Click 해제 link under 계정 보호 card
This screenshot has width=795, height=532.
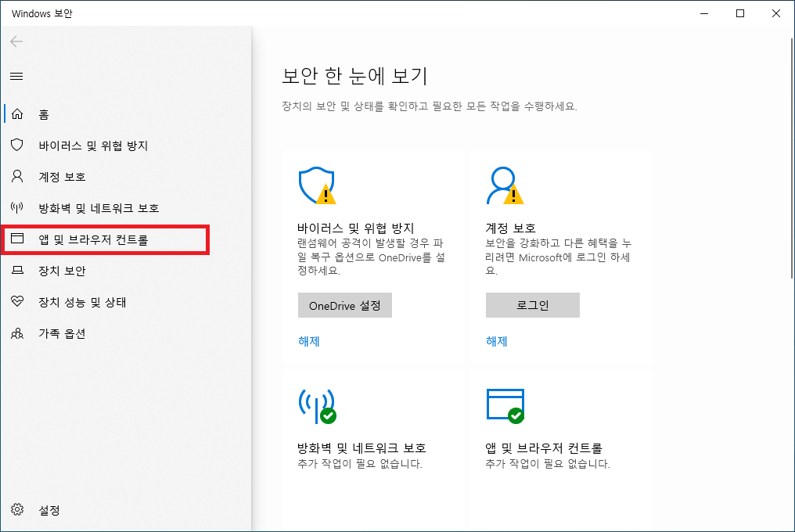[x=496, y=341]
